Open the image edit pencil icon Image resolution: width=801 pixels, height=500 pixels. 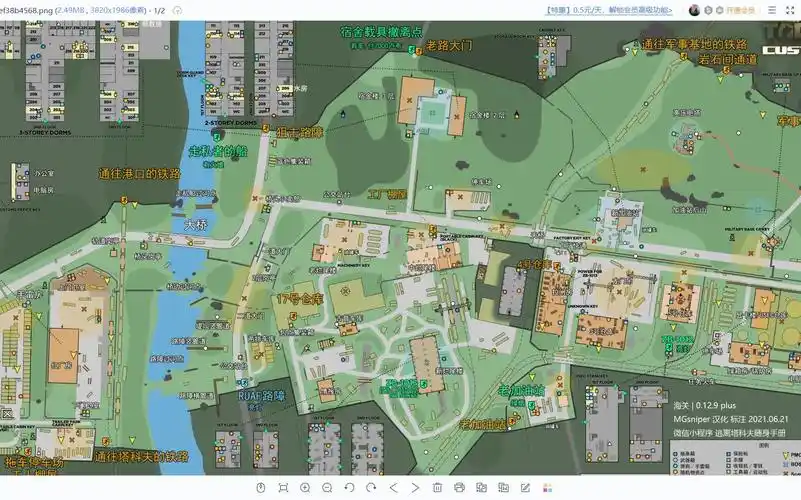pos(525,488)
